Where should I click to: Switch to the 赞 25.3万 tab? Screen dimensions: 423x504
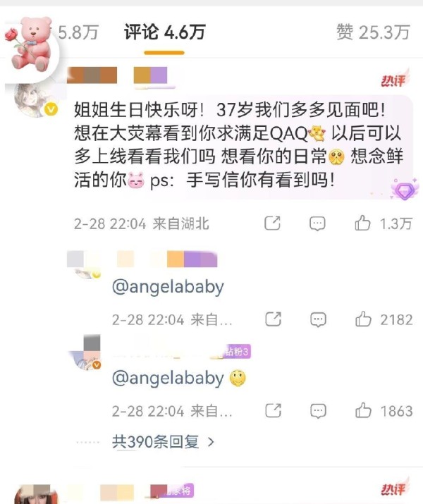(x=373, y=32)
